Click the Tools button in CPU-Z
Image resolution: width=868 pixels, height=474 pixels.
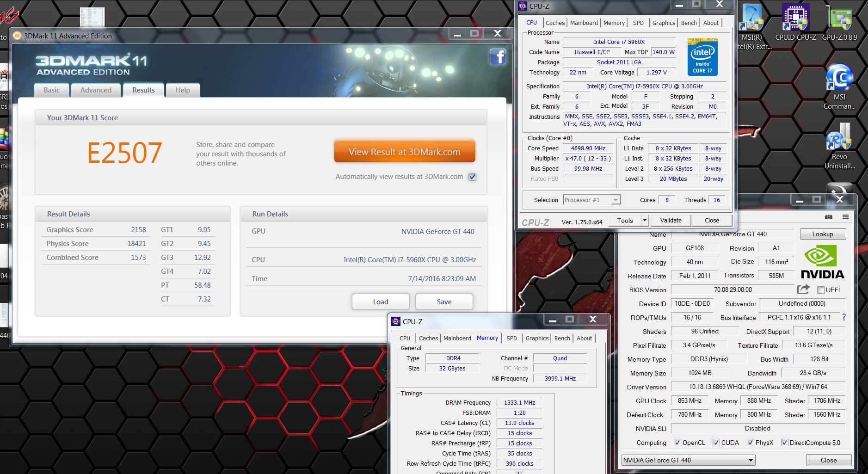coord(625,220)
